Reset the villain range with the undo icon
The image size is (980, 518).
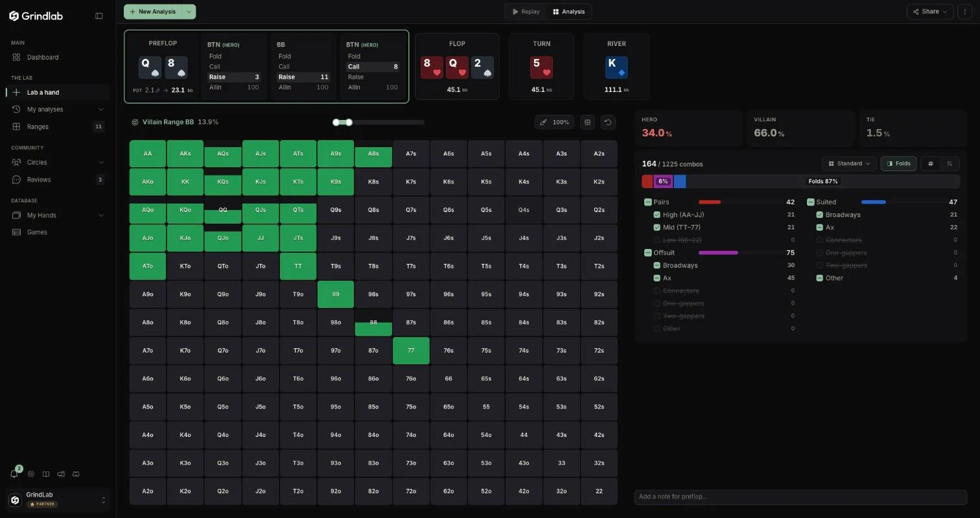pos(607,122)
